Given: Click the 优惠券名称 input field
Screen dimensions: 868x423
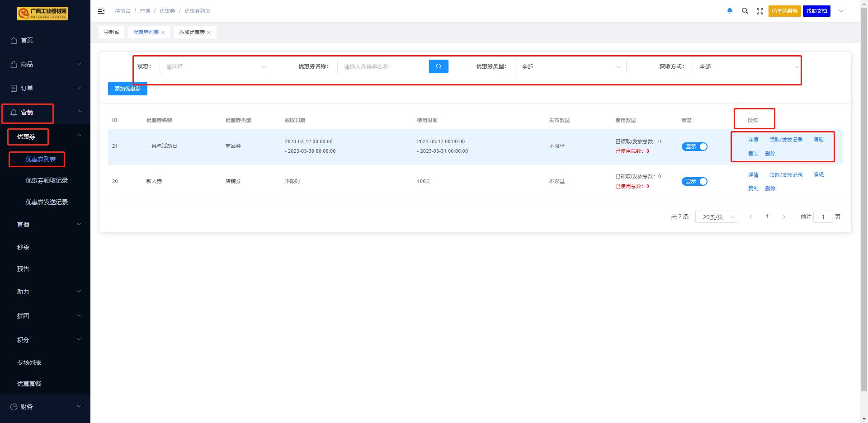Looking at the screenshot, I should tap(383, 66).
